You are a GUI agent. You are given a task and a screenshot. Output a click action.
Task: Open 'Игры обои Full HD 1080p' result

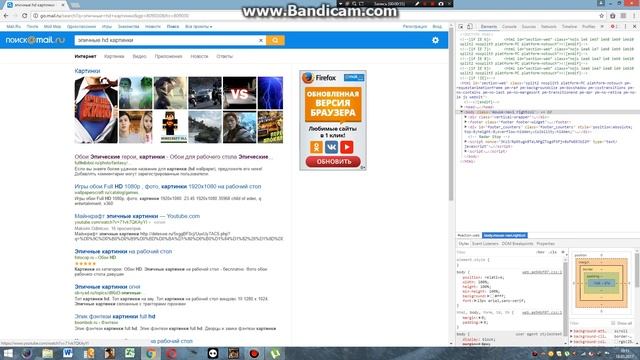168,187
